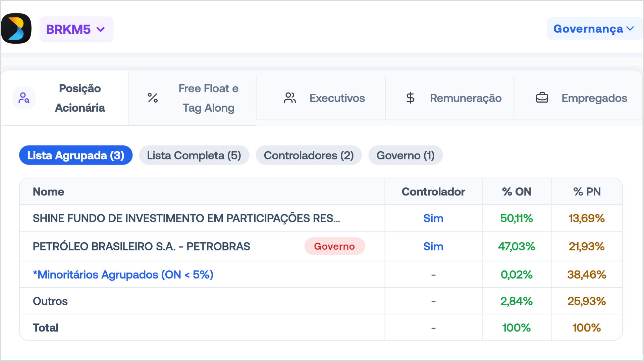Select Lista Agrupada (3) filter
644x362 pixels.
(76, 155)
